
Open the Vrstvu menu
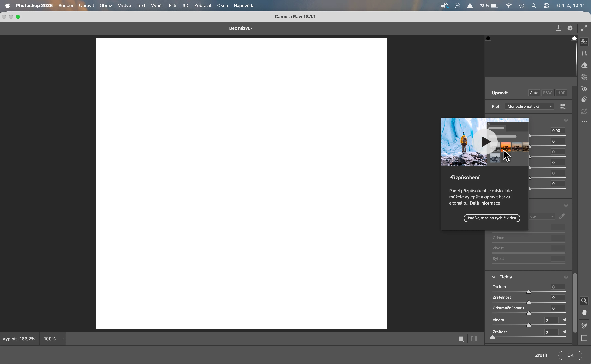click(124, 5)
